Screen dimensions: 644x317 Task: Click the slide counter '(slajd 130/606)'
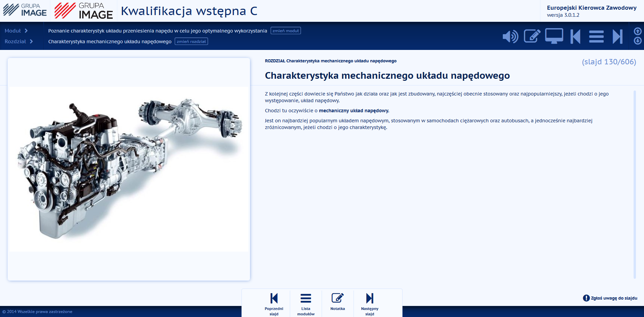click(x=609, y=62)
